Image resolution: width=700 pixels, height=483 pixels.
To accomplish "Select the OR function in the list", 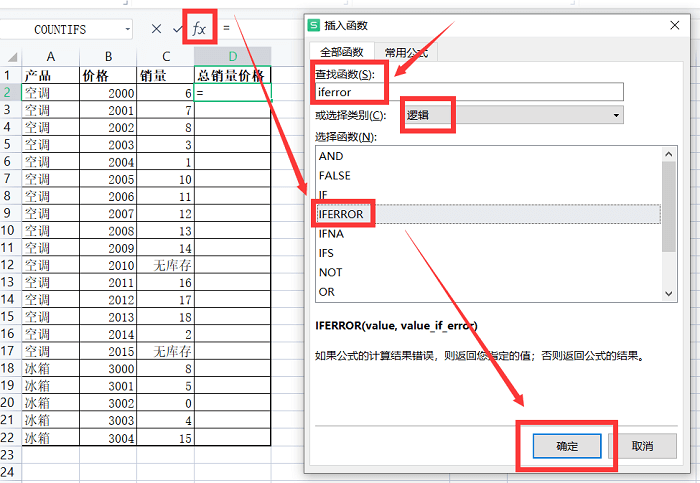I will coord(489,292).
